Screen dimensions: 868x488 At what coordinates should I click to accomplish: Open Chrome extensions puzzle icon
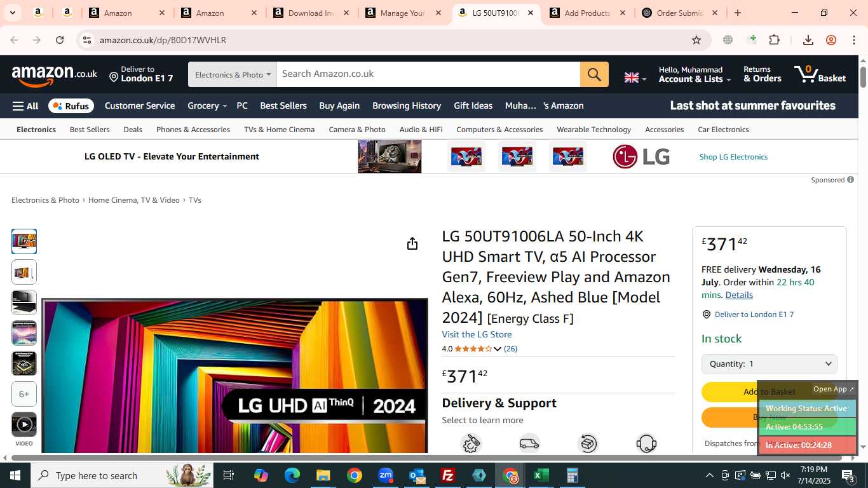click(774, 40)
